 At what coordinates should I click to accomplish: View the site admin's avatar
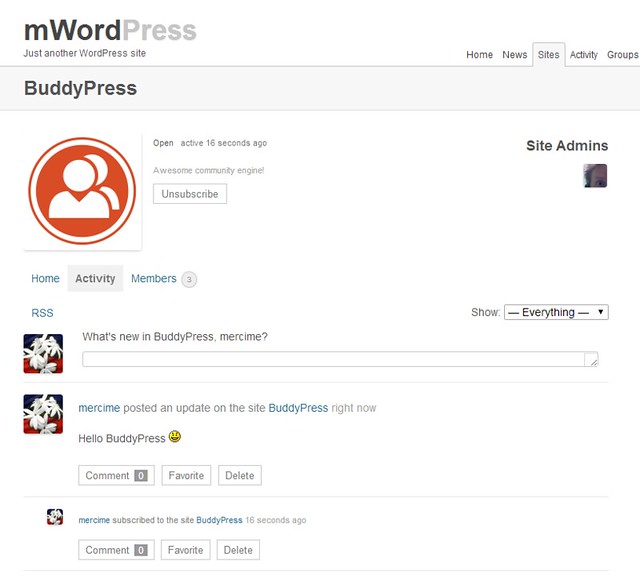point(595,176)
